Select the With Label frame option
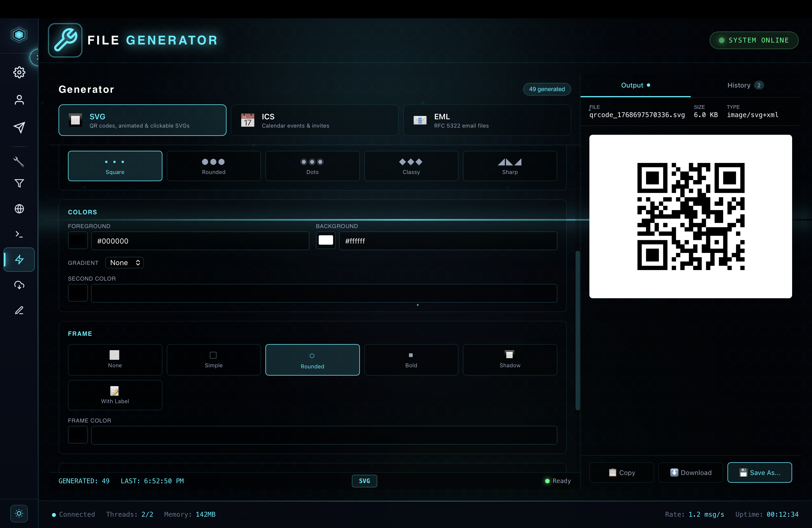This screenshot has height=528, width=812. [x=115, y=395]
